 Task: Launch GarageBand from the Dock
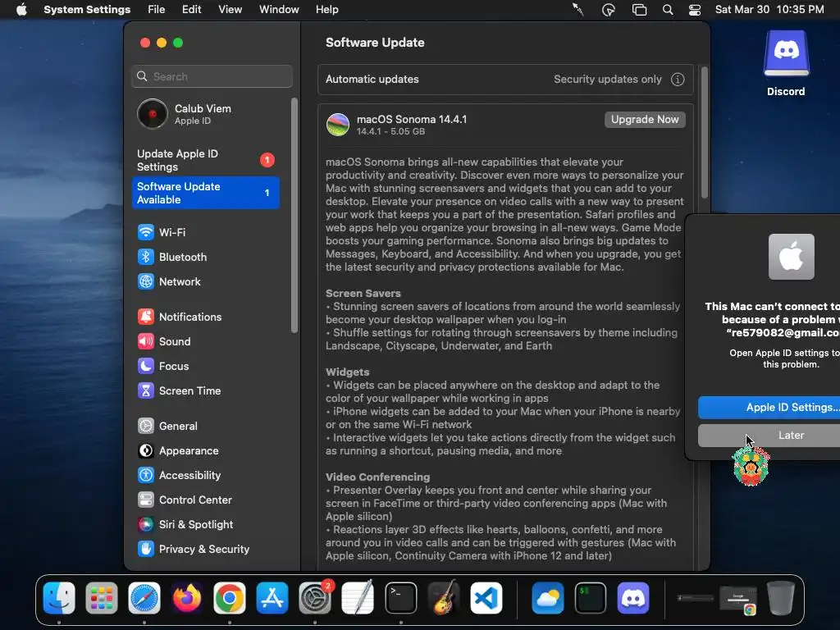pos(444,598)
